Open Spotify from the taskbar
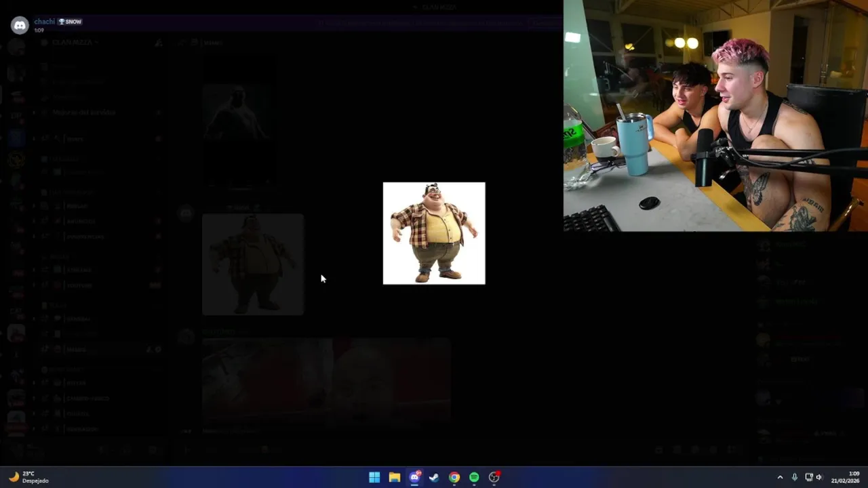Image resolution: width=868 pixels, height=488 pixels. (474, 477)
